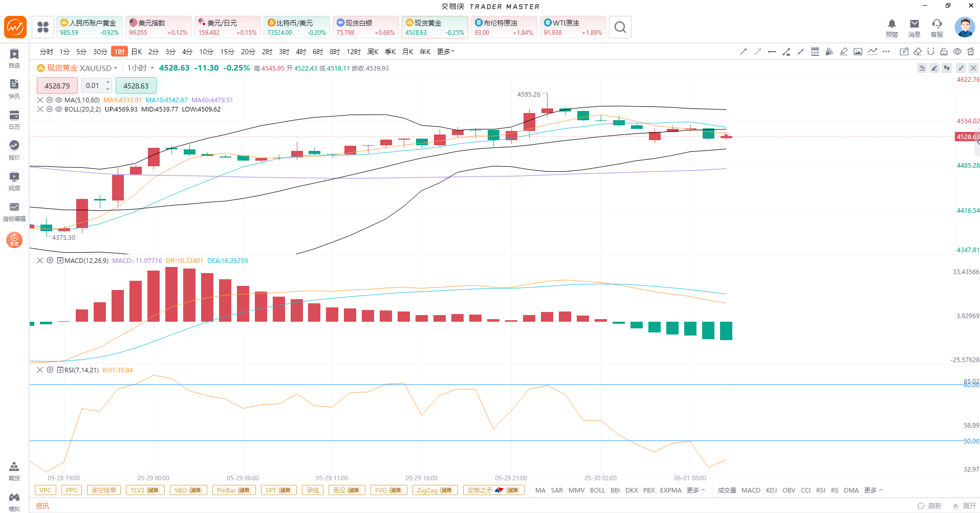
Task: Toggle MA indicator visibility eye
Action: pyautogui.click(x=59, y=100)
